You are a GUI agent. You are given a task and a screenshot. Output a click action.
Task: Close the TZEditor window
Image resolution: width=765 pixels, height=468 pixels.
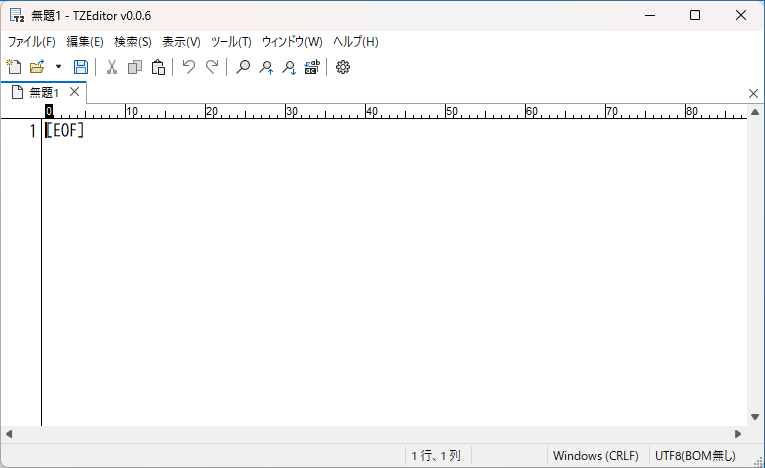click(741, 16)
